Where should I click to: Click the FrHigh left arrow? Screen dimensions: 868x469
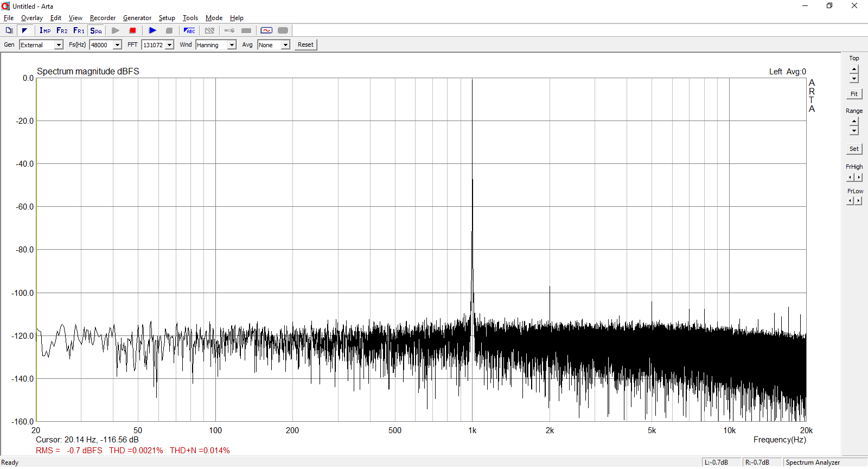[850, 178]
